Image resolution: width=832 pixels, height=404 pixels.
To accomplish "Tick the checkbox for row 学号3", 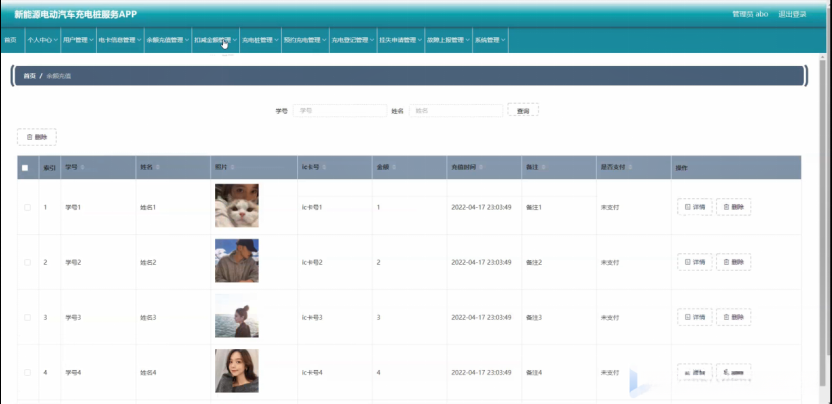I will coord(28,317).
